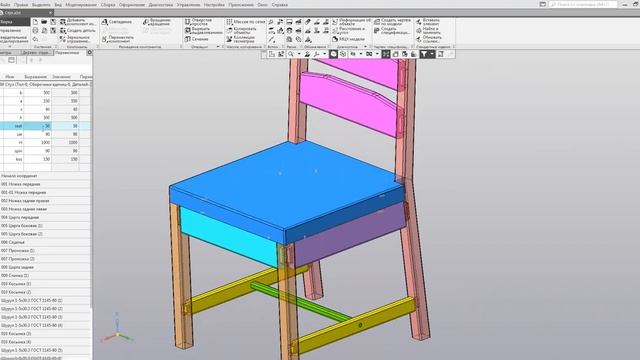Toggle the shaded display mode icon
640x360 pixels.
click(333, 54)
